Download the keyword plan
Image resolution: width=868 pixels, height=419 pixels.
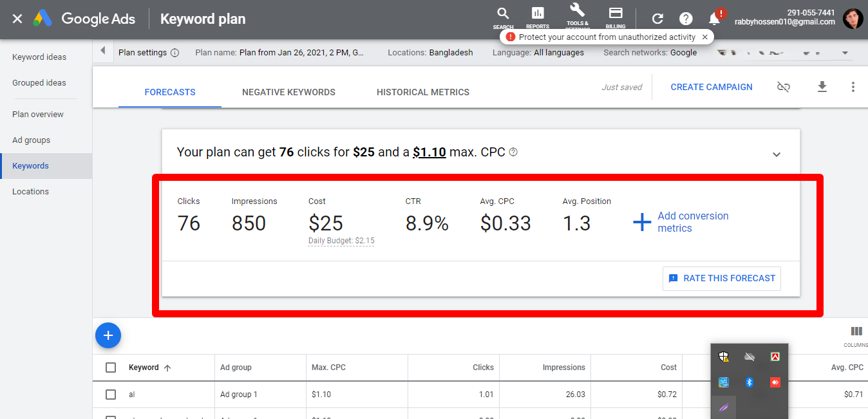click(822, 87)
